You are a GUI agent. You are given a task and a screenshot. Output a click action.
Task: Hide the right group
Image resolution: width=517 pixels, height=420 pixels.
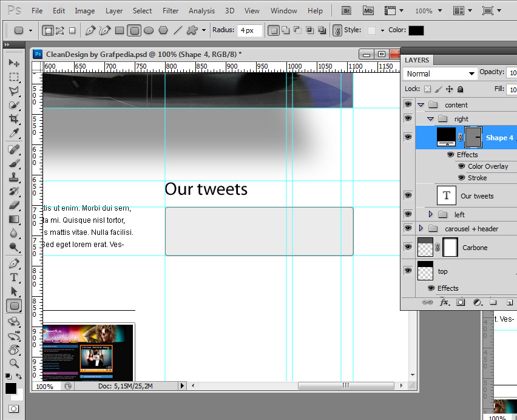point(408,118)
